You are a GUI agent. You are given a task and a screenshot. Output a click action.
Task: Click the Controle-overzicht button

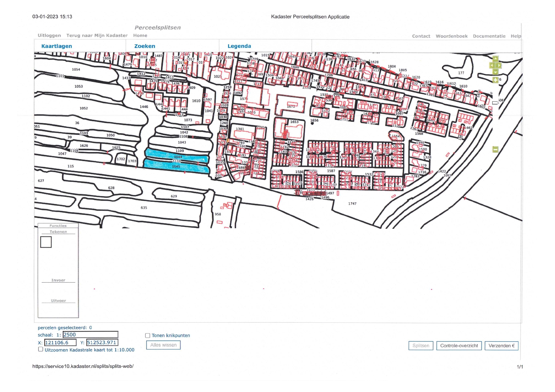459,346
